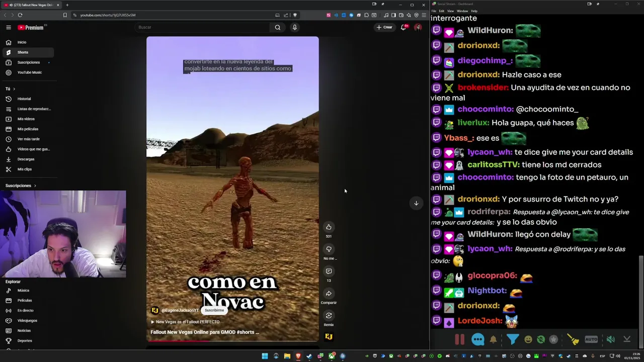This screenshot has height=362, width=644.
Task: Open the @EugeneJacksonYT channel link
Action: click(x=180, y=310)
